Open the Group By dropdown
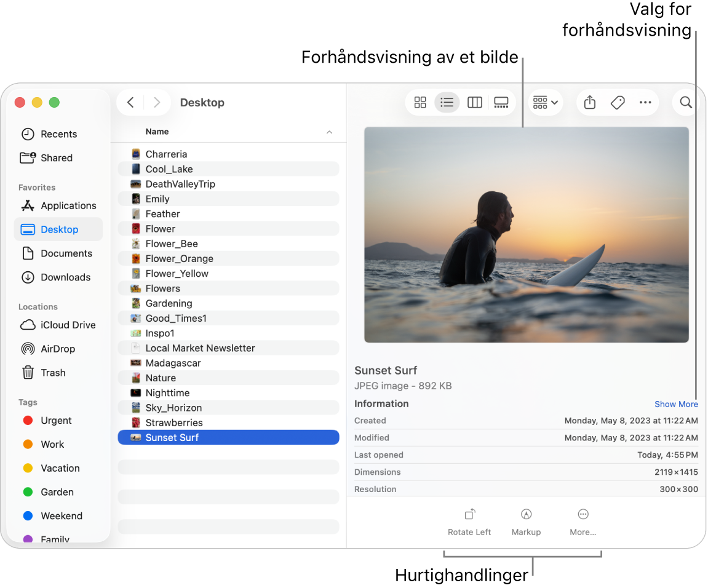This screenshot has width=708, height=588. tap(546, 103)
